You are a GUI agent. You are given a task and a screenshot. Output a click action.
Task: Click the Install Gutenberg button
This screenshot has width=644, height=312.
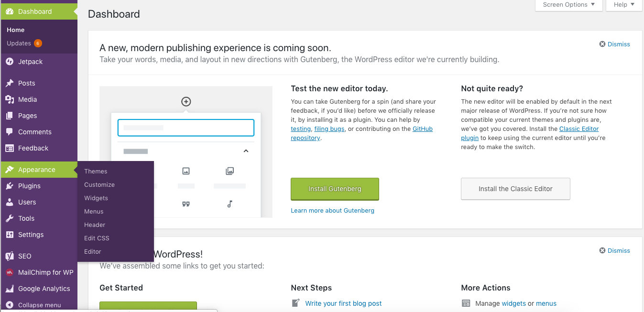click(x=335, y=189)
